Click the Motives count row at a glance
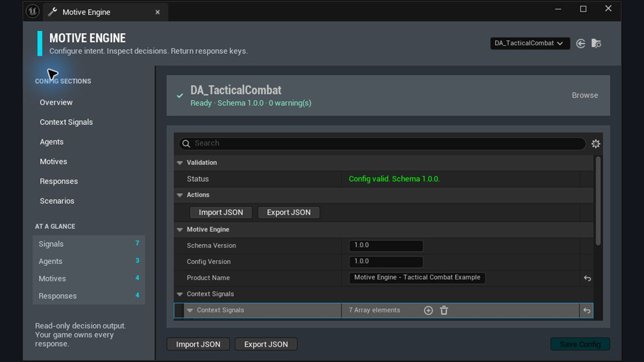Viewport: 644px width, 362px height. pos(89,279)
